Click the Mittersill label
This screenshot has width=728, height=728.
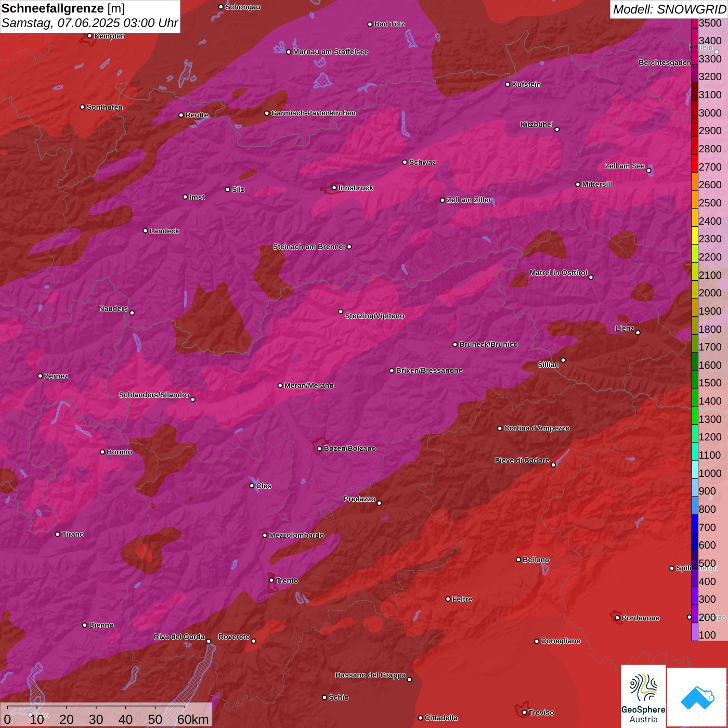click(597, 184)
